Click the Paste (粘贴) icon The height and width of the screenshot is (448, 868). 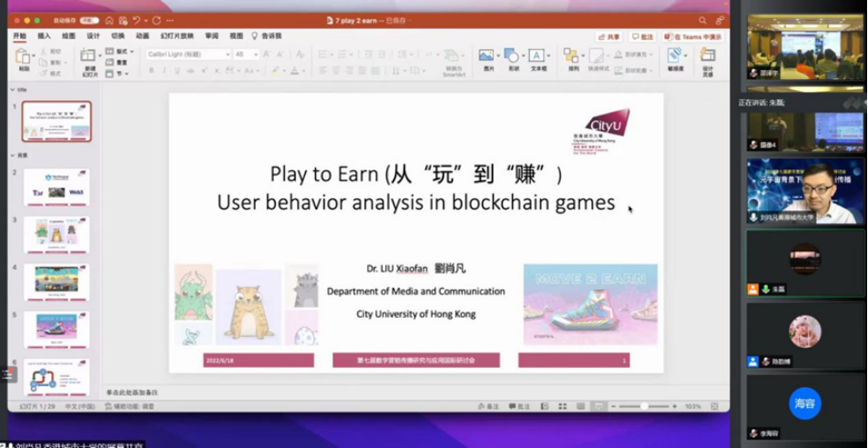click(24, 58)
